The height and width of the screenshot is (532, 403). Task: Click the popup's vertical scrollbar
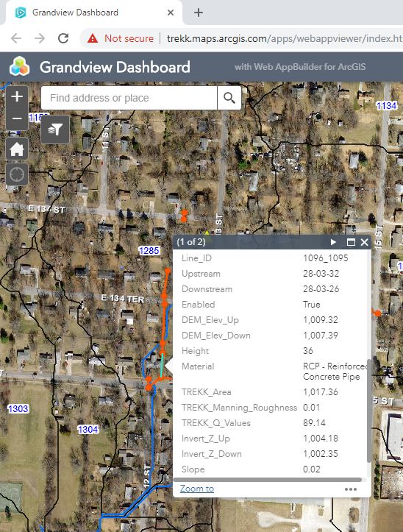368,411
